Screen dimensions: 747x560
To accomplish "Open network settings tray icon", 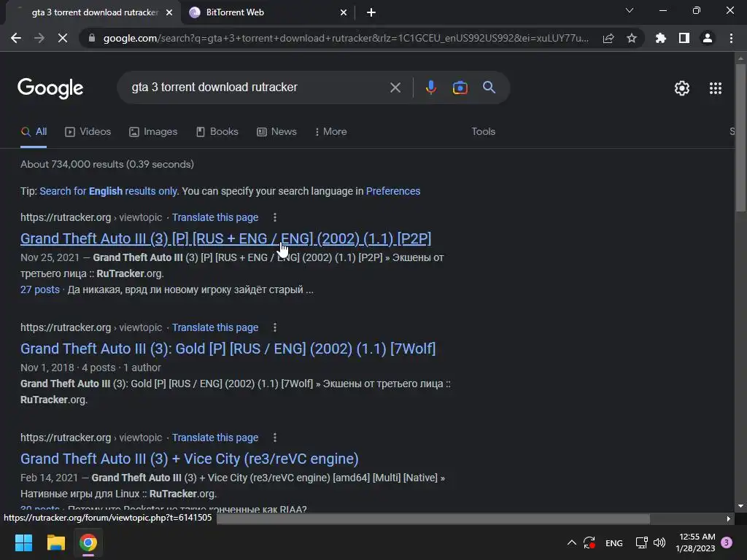I will coord(641,542).
